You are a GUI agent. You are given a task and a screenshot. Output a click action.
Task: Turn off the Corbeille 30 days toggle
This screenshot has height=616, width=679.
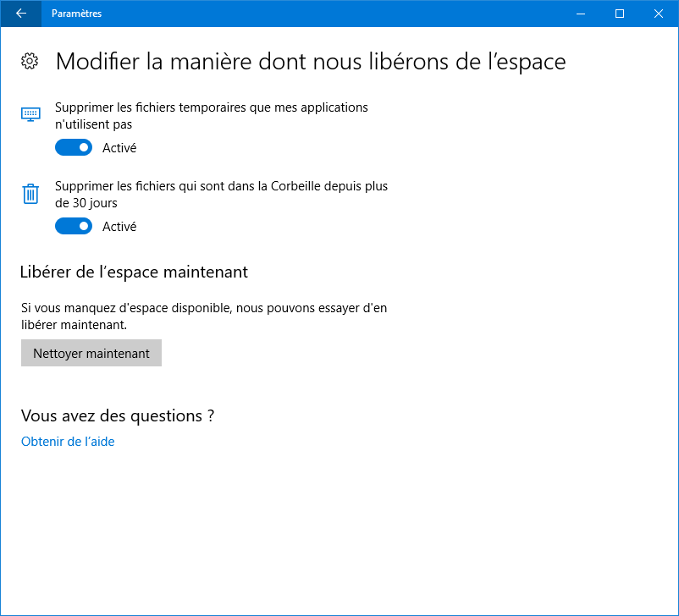pos(74,227)
